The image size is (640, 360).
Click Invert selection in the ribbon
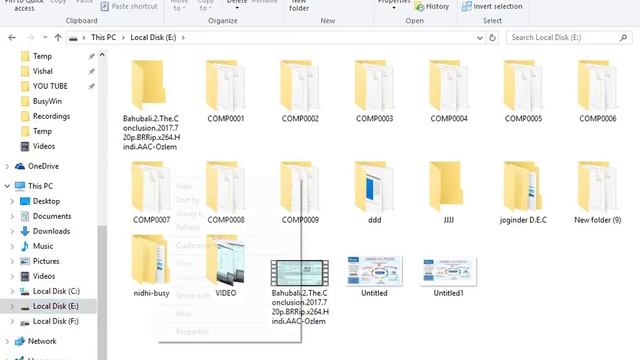492,7
